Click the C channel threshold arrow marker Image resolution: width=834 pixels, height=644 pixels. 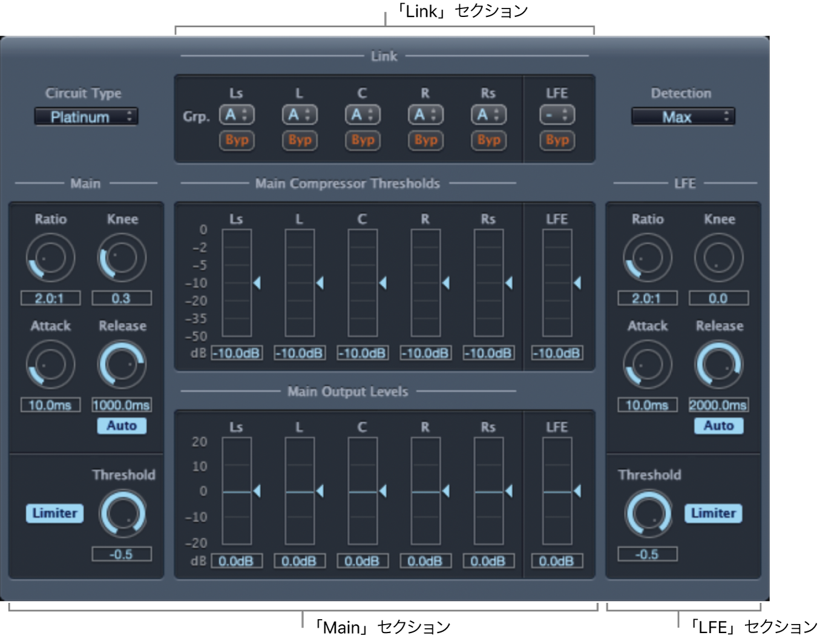[383, 283]
